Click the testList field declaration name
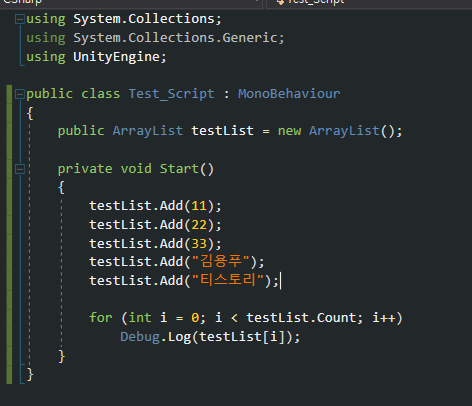The width and height of the screenshot is (472, 406). pos(222,131)
